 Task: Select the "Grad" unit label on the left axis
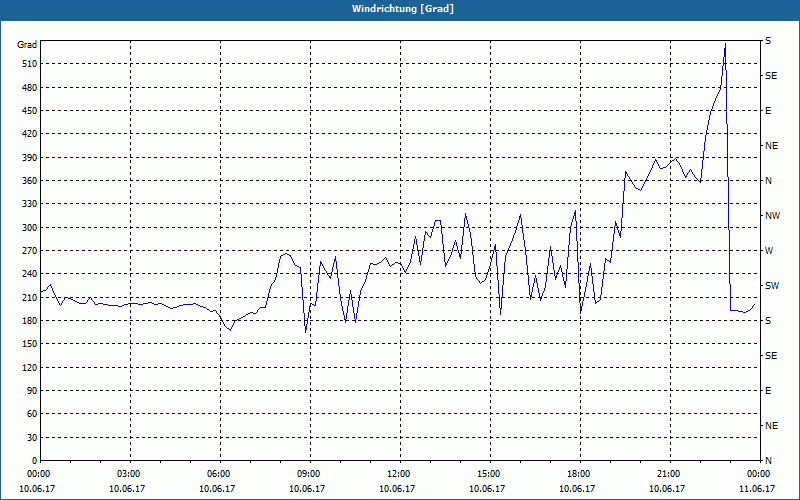(27, 45)
